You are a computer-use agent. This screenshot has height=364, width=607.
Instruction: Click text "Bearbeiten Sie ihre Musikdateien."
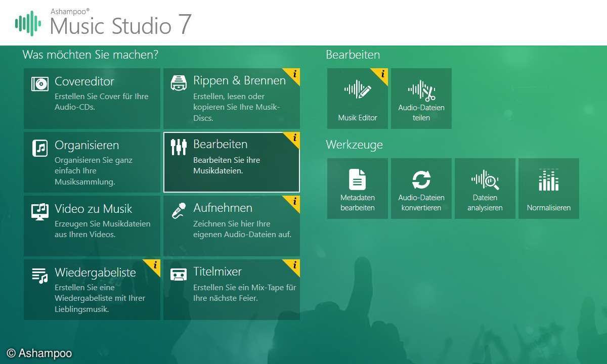227,165
